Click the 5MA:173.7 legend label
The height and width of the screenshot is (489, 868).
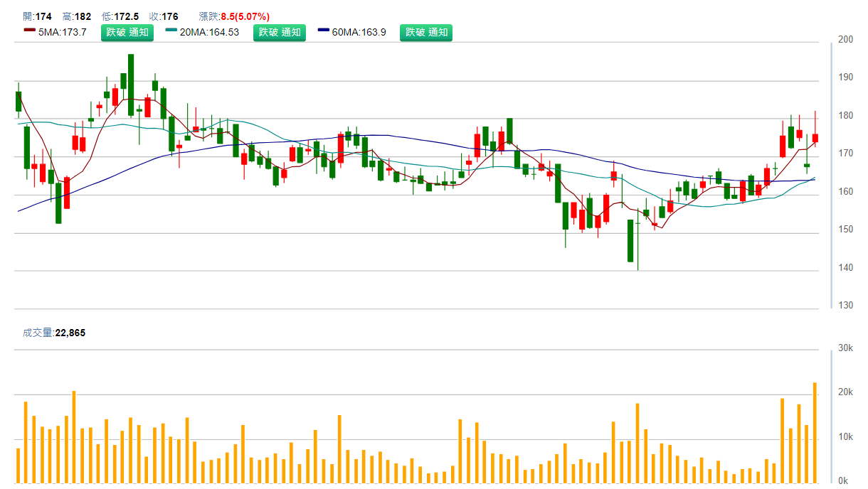tap(62, 32)
